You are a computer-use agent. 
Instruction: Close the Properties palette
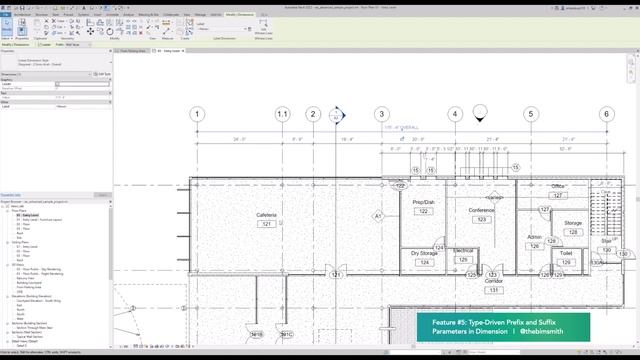point(110,51)
